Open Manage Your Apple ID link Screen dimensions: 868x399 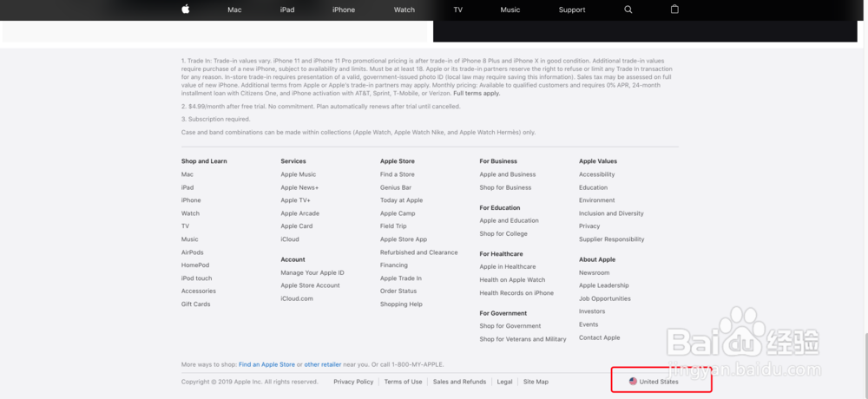point(312,273)
